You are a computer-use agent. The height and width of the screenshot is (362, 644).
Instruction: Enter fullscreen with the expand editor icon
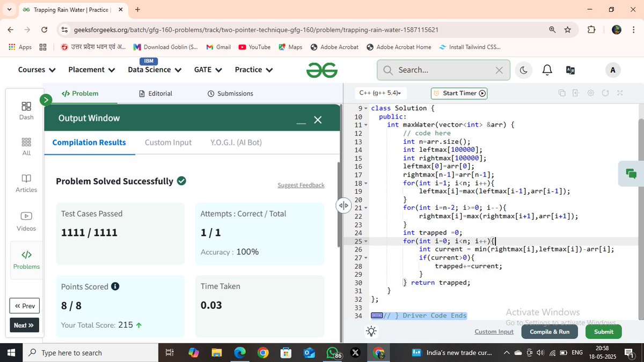[620, 93]
